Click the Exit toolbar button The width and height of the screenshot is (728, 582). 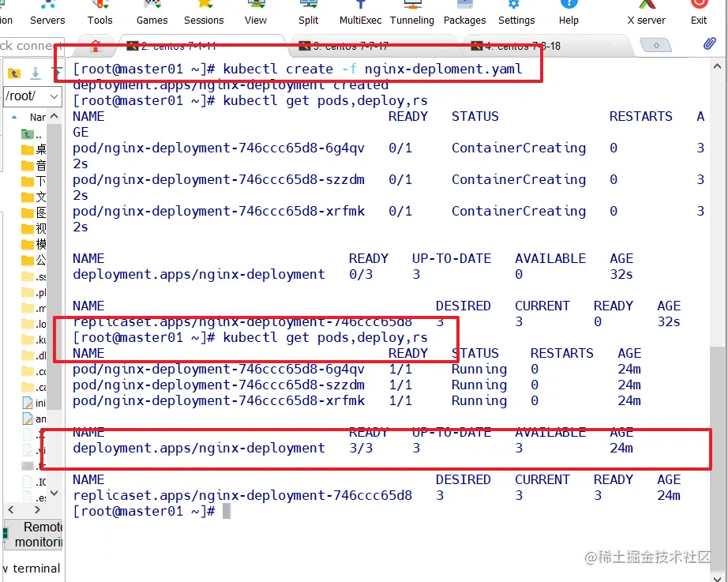[699, 13]
